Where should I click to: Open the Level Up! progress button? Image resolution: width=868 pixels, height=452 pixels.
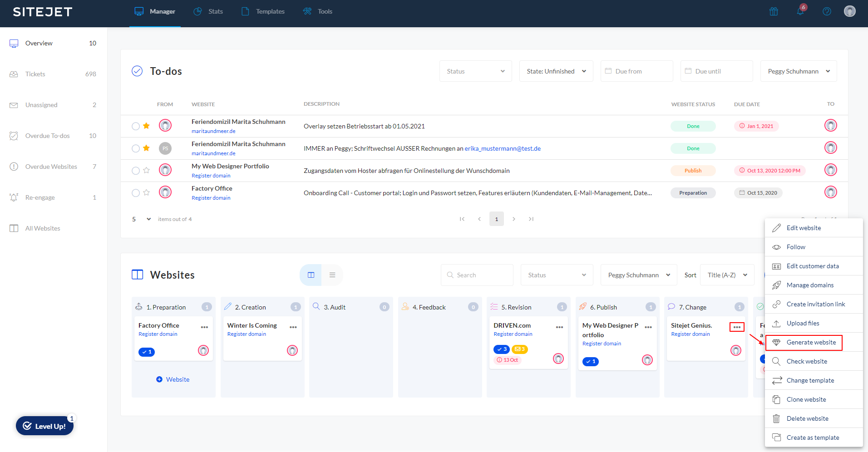[44, 426]
